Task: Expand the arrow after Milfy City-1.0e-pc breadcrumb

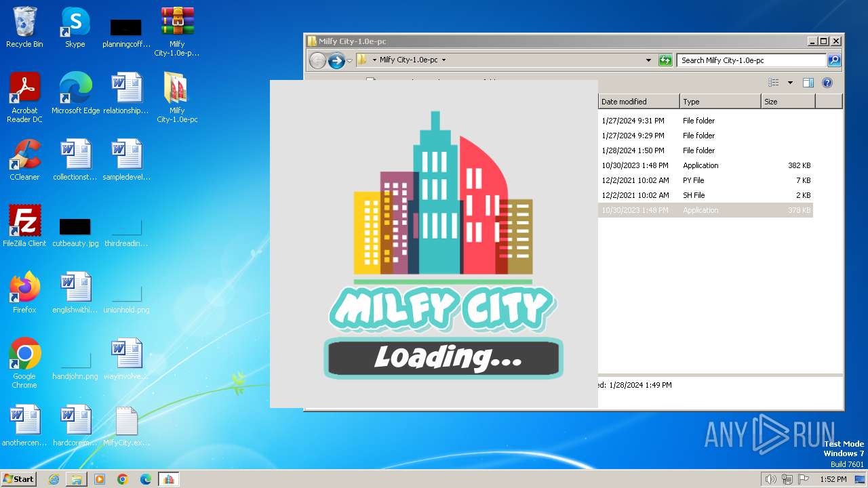Action: pos(443,60)
